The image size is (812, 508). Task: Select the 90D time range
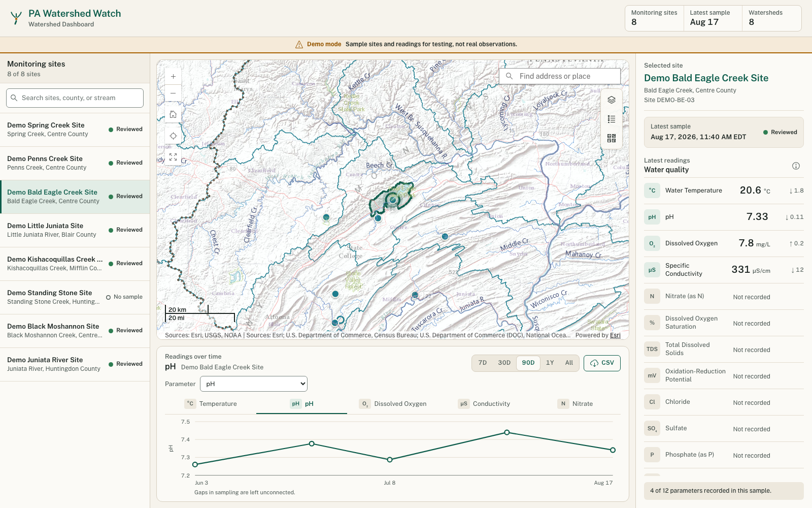coord(528,363)
